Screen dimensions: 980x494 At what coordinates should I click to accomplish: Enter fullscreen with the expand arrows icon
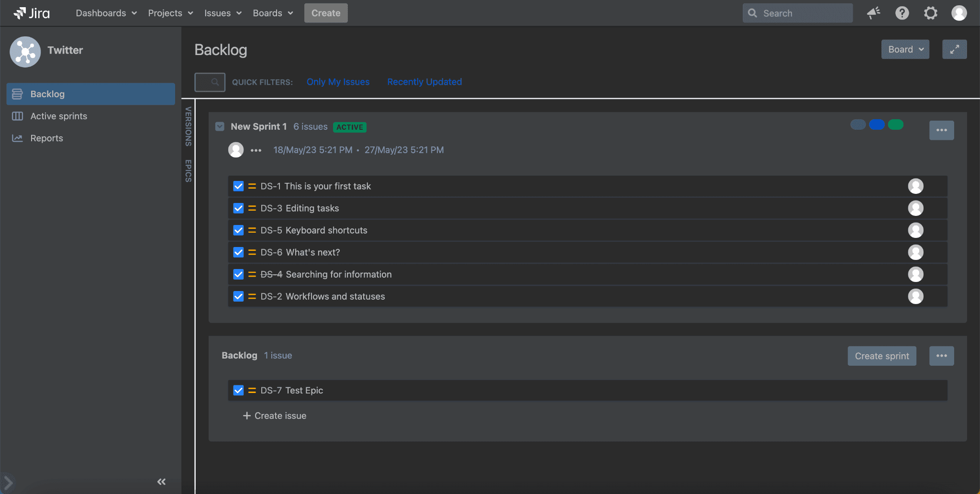[954, 49]
